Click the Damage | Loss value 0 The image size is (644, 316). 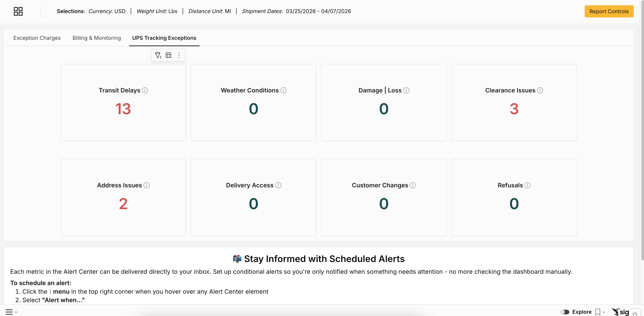(384, 109)
